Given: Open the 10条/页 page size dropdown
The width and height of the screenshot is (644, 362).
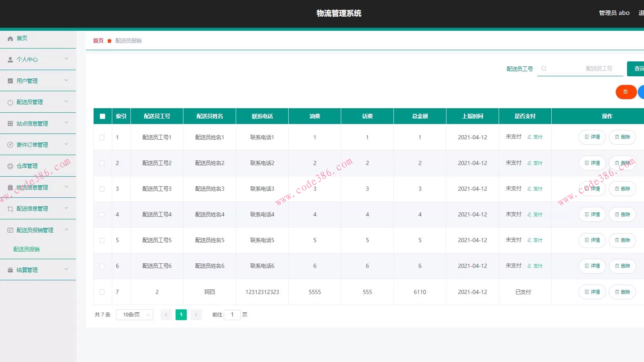Looking at the screenshot, I should pos(135,315).
